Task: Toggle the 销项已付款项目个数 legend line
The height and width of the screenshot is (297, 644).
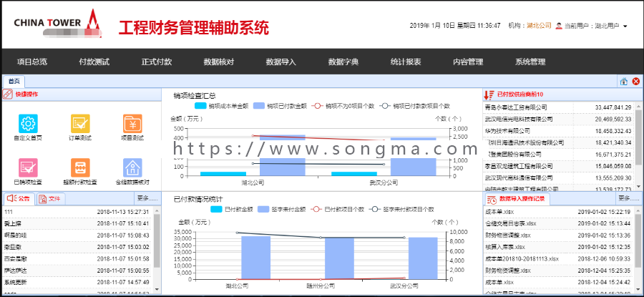Action: click(x=414, y=106)
